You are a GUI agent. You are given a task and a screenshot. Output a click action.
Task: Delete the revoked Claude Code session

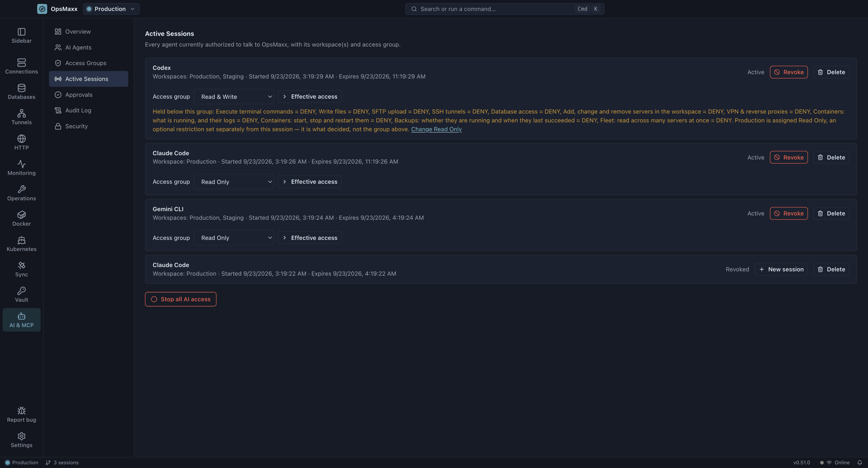pyautogui.click(x=831, y=269)
